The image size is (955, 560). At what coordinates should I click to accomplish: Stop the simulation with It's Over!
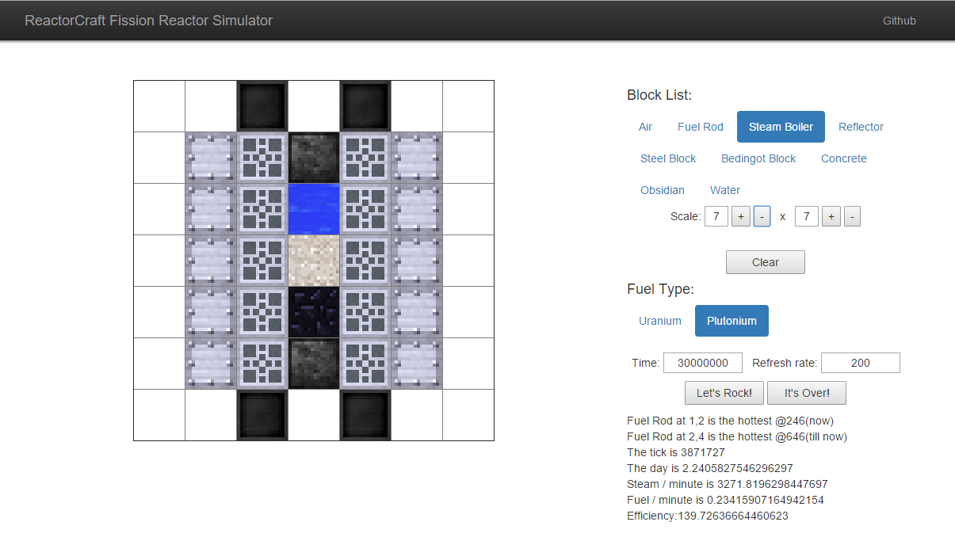pos(807,393)
